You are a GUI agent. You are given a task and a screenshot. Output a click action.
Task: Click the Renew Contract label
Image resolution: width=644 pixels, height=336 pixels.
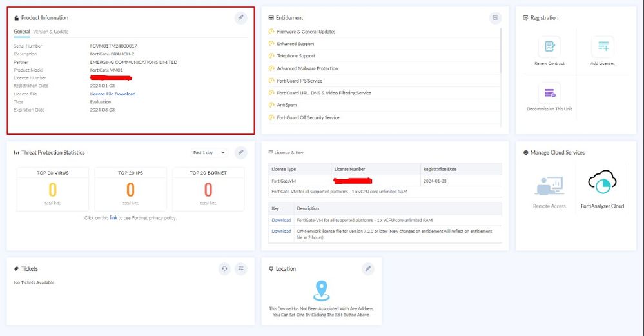[549, 64]
